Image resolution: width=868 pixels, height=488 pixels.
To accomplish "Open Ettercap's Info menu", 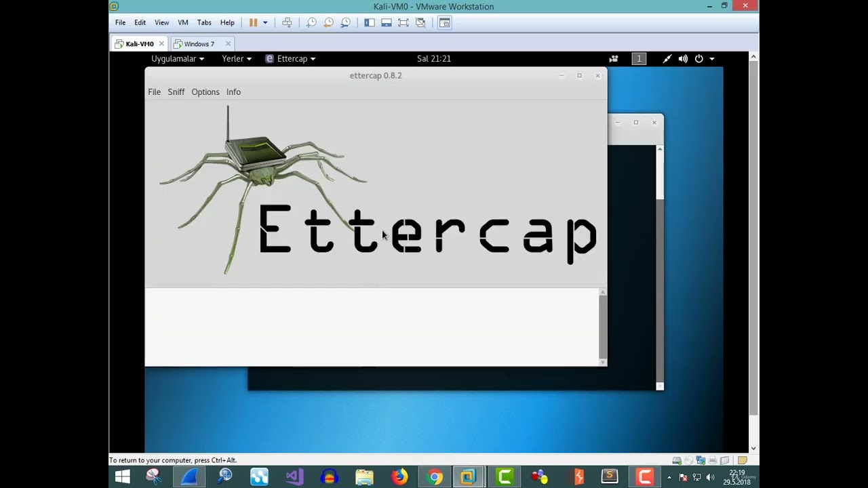I will 233,92.
